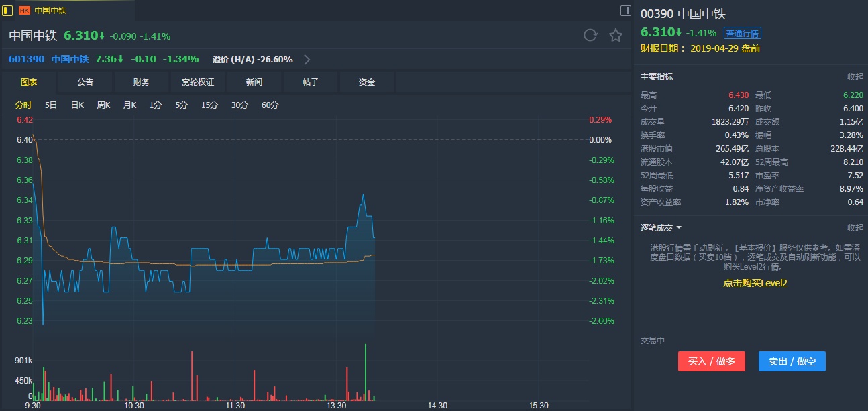Collapse the 主要指标 section with 收起
Screen dimensions: 868x411
click(x=855, y=77)
